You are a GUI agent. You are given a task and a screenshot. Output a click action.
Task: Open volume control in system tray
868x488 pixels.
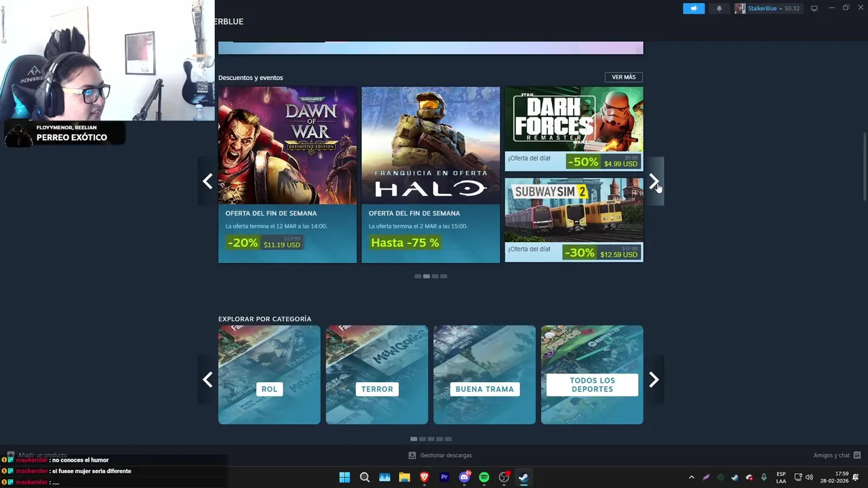(809, 478)
